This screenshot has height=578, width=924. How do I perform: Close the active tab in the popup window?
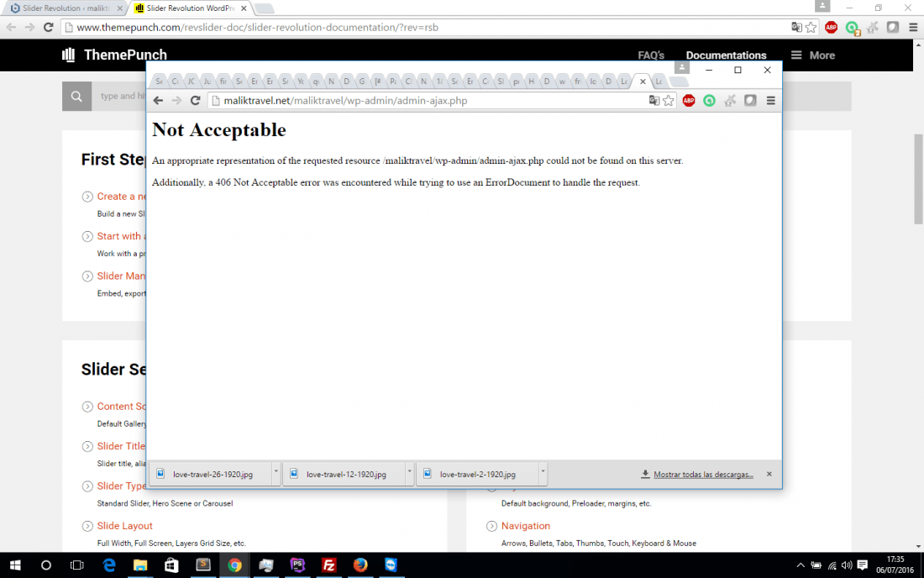[x=643, y=81]
